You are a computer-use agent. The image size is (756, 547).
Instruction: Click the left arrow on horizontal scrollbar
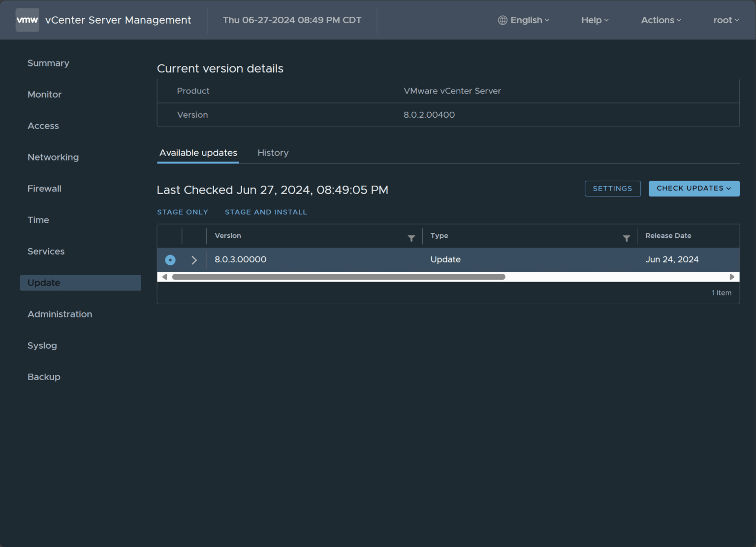coord(164,277)
